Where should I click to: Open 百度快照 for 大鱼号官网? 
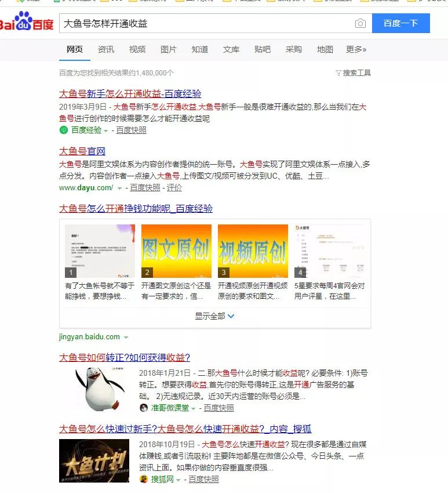coord(145,188)
